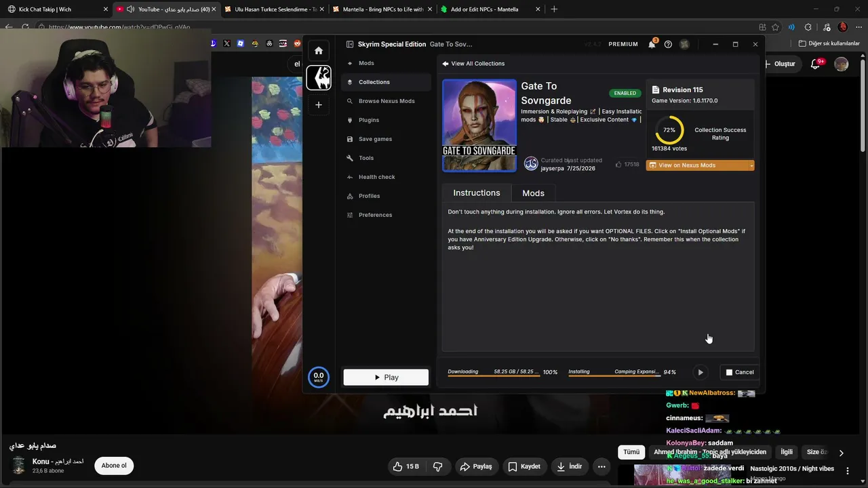Click the X bookmark shortcut icon
868x488 pixels.
(x=226, y=43)
